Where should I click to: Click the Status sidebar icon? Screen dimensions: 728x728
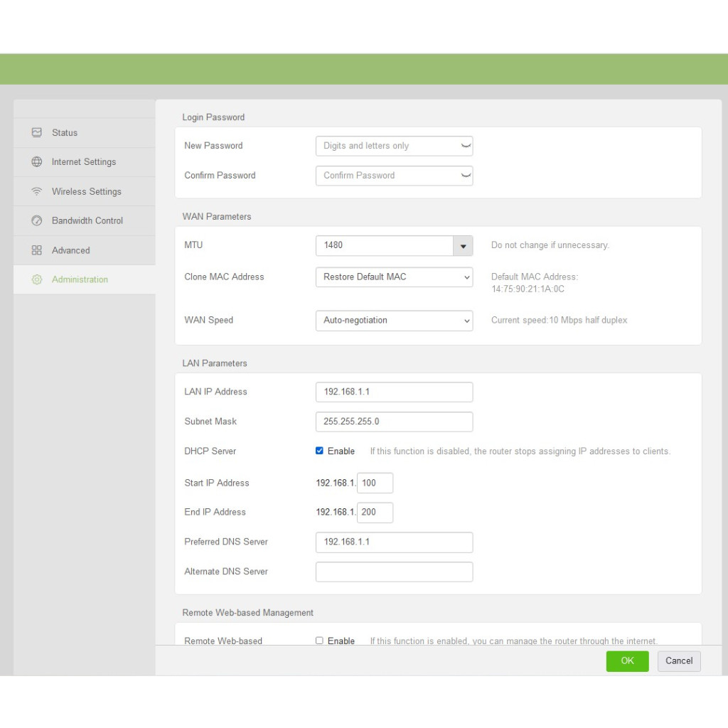37,133
